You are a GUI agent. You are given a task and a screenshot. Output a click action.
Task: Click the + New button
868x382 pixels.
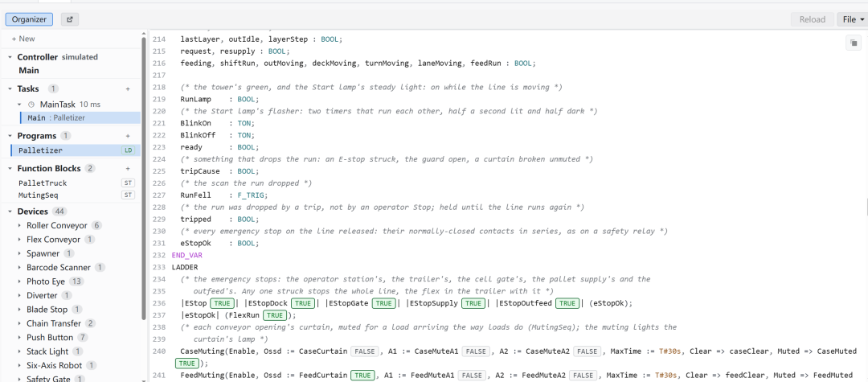click(23, 39)
